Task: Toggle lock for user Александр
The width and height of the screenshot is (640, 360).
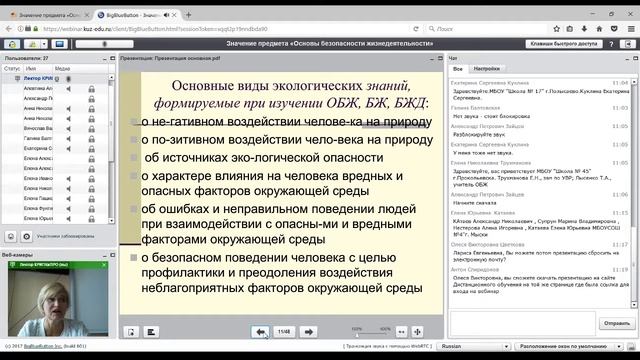Action: click(91, 99)
